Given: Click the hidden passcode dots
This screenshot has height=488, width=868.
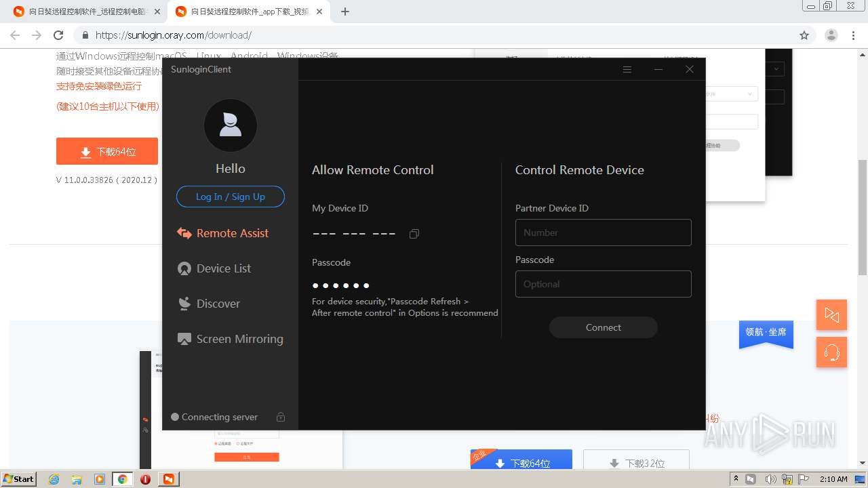Looking at the screenshot, I should (341, 285).
